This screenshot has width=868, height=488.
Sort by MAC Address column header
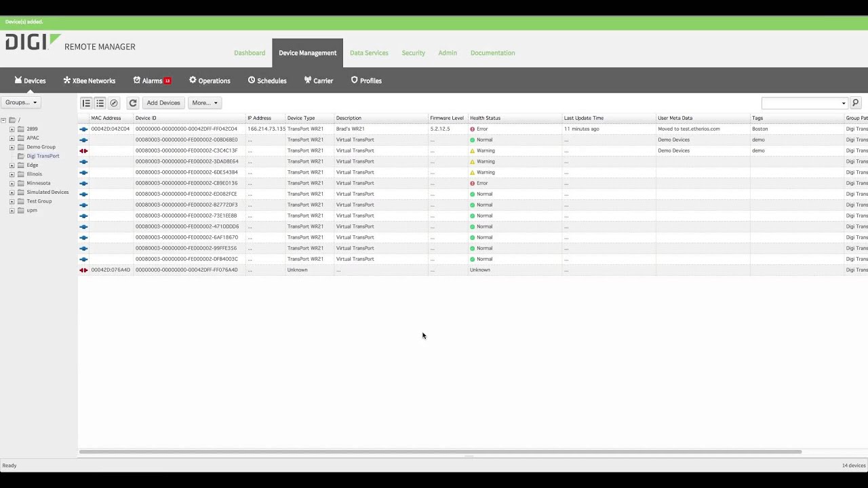[x=111, y=118]
